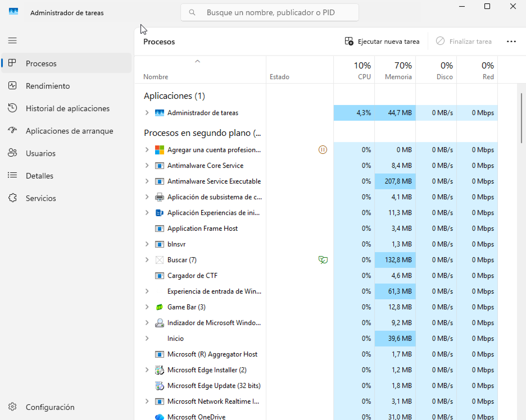Click Ejecutar nueva tarea button

[x=382, y=42]
